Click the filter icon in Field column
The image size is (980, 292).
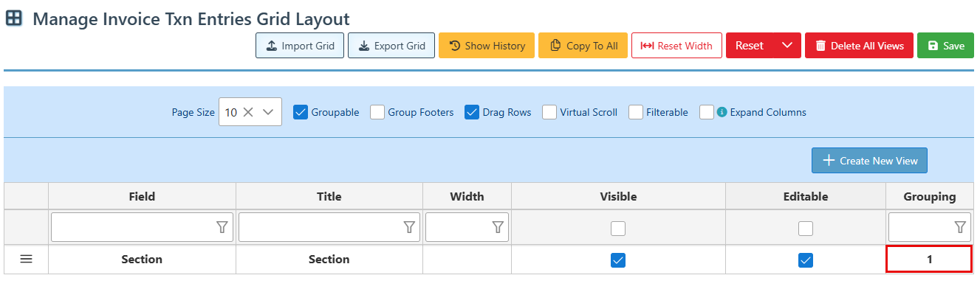tap(222, 228)
